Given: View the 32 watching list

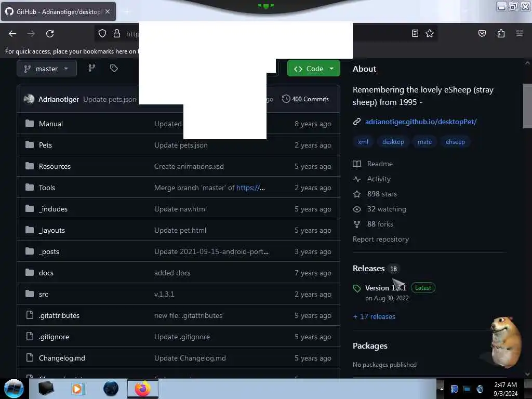Looking at the screenshot, I should pyautogui.click(x=379, y=209).
